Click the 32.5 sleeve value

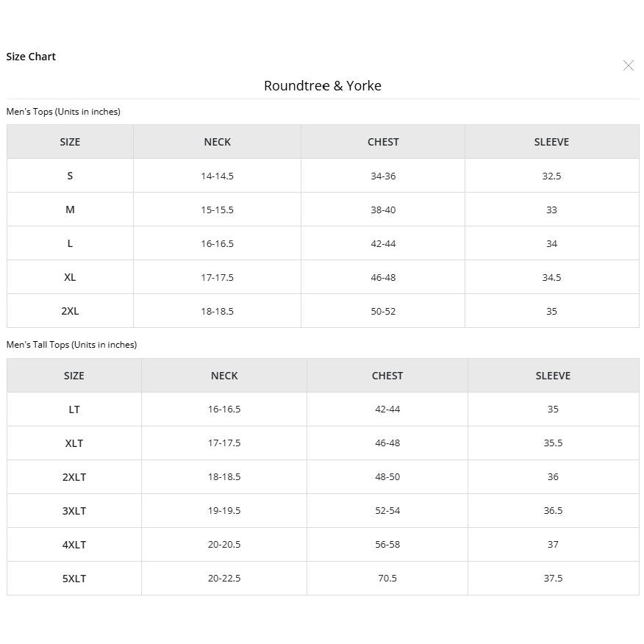pyautogui.click(x=551, y=176)
